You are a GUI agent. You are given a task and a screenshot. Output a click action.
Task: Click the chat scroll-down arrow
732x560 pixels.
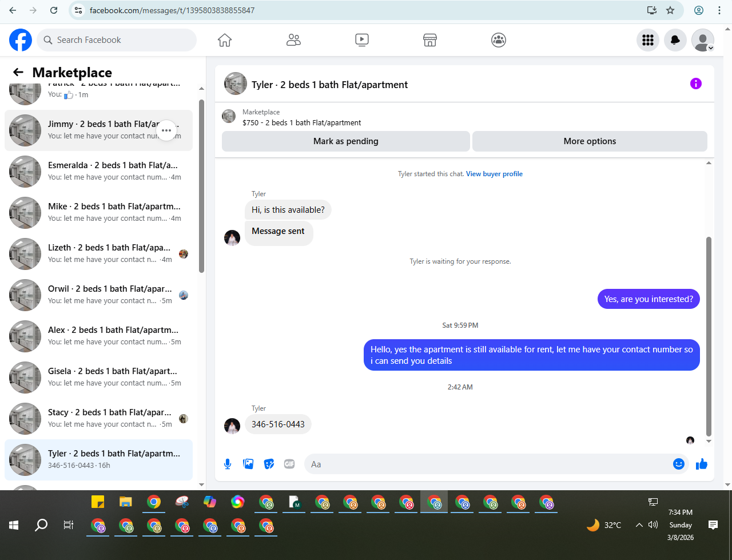709,441
